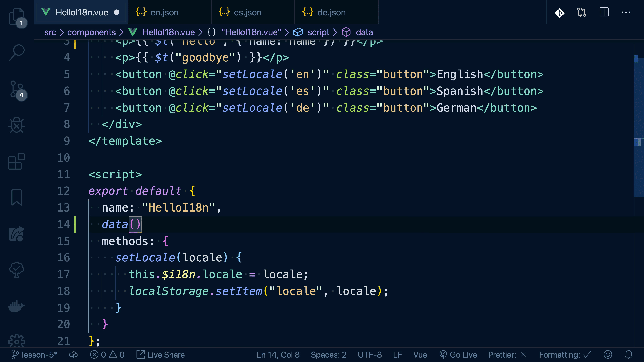Click 'methods:' on line 15
This screenshot has height=362, width=644.
coord(128,241)
